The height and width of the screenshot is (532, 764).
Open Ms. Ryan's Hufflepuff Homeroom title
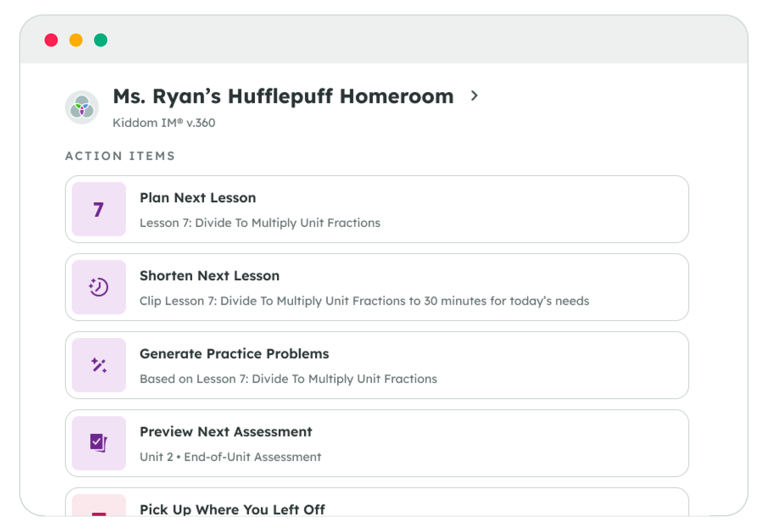[283, 96]
